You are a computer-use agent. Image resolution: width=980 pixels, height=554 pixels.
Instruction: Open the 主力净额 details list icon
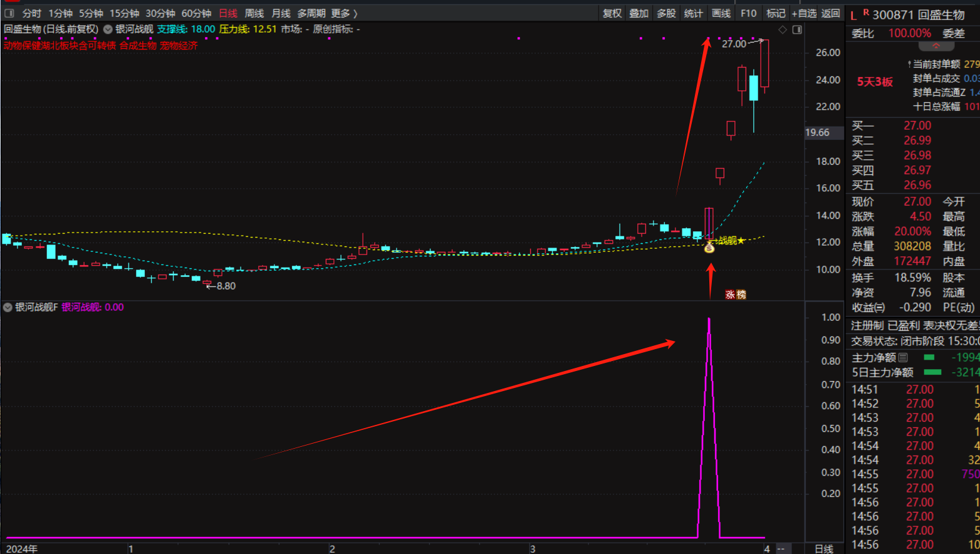(903, 357)
